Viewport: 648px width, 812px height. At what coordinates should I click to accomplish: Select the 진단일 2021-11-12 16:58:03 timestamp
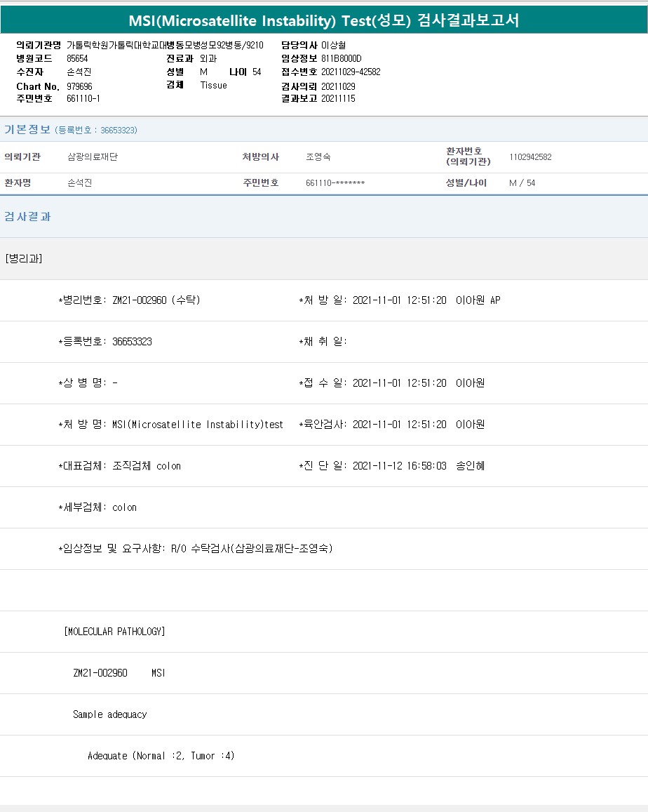399,466
